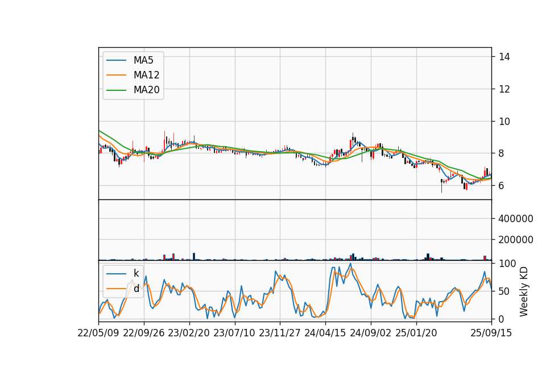
Task: Click the KD axis value 50
Action: pyautogui.click(x=504, y=291)
